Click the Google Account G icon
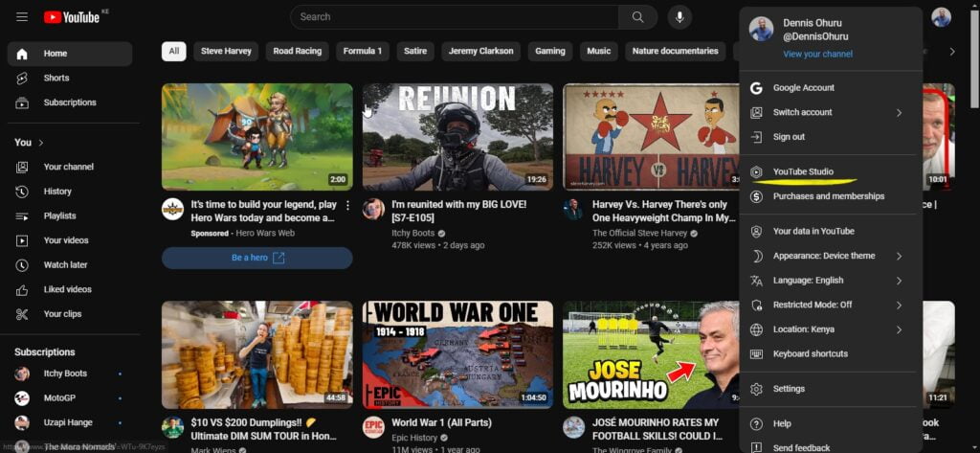980x453 pixels. pos(756,88)
